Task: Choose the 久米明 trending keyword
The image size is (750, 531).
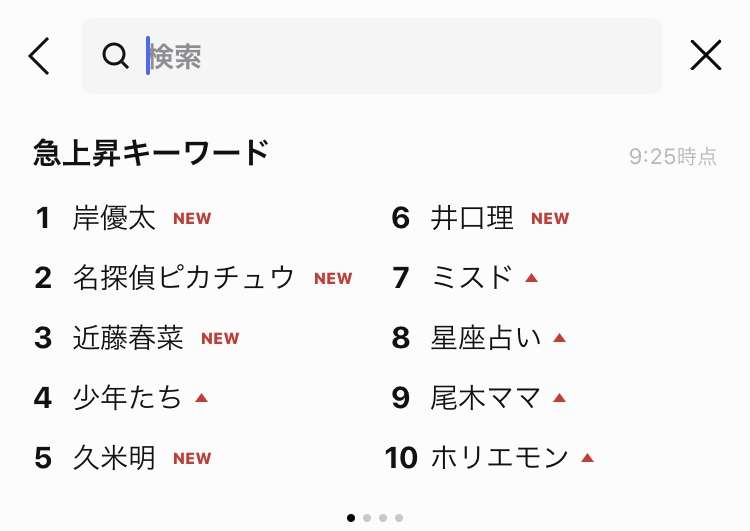Action: click(x=114, y=458)
